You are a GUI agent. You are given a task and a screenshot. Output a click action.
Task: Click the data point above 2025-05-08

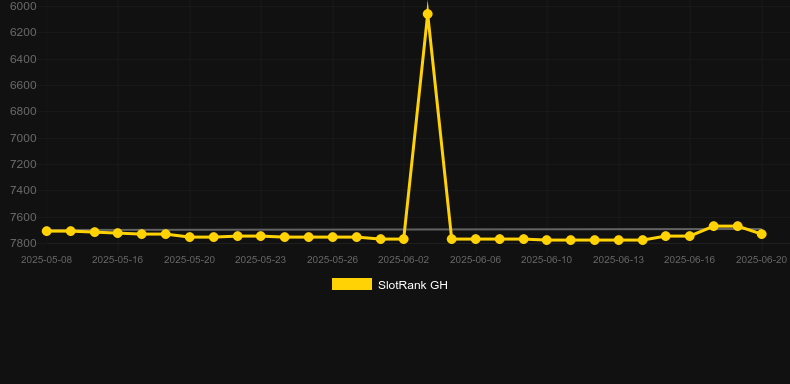click(x=46, y=231)
